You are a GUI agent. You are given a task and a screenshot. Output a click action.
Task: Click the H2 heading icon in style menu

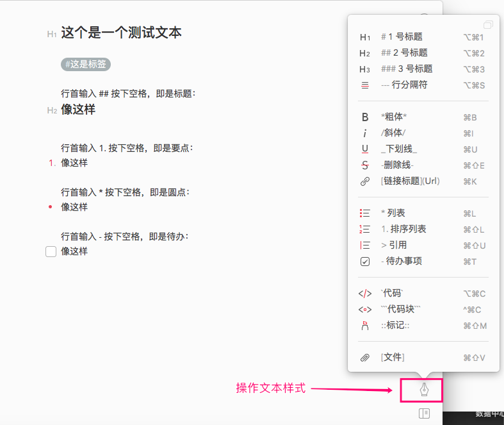pyautogui.click(x=365, y=53)
